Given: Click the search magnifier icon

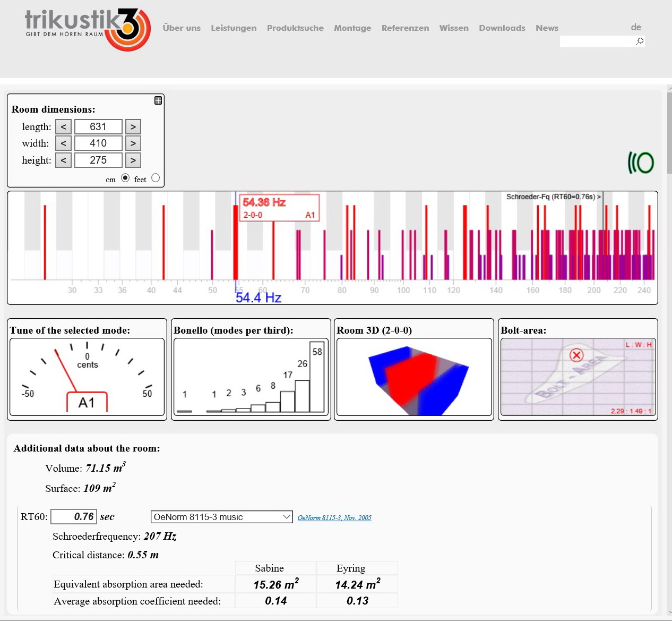Looking at the screenshot, I should [640, 41].
